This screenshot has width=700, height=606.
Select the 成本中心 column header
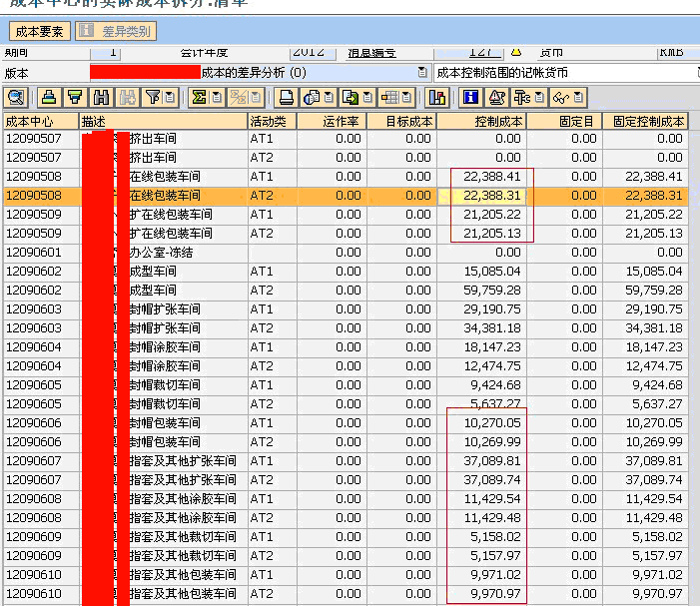point(41,122)
